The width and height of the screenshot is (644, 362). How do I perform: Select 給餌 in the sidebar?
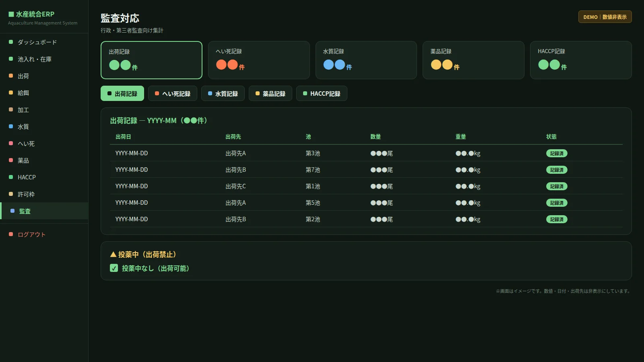[44, 93]
